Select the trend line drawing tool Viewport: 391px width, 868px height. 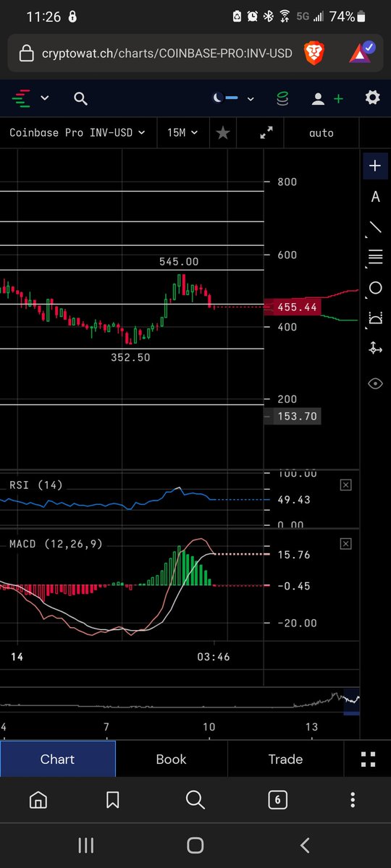coord(375,228)
